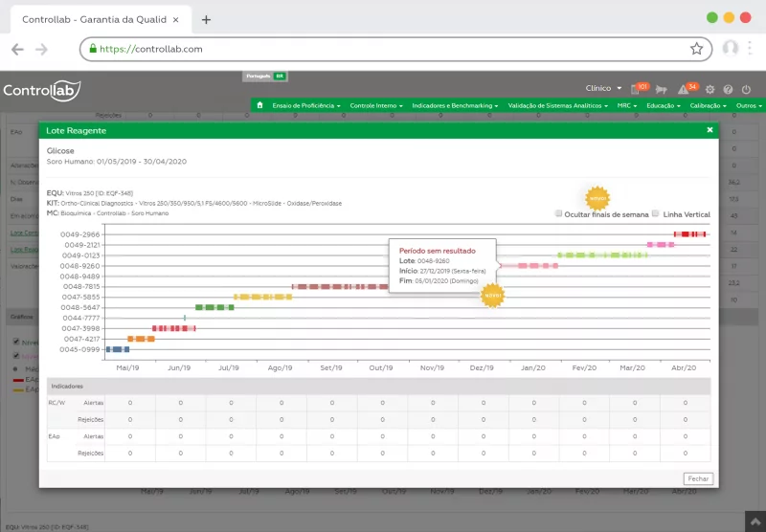
Task: Click the power logout icon
Action: [746, 89]
